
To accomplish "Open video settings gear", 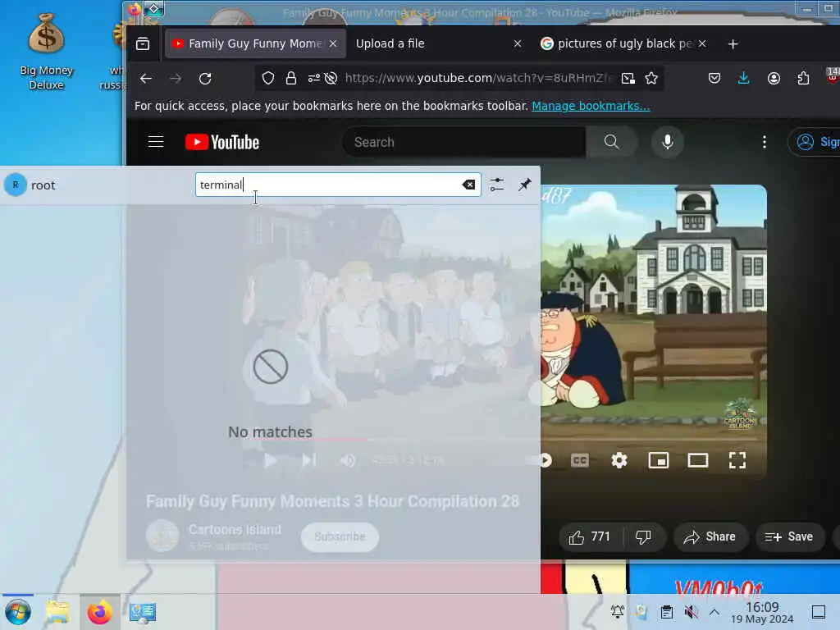I will point(619,460).
